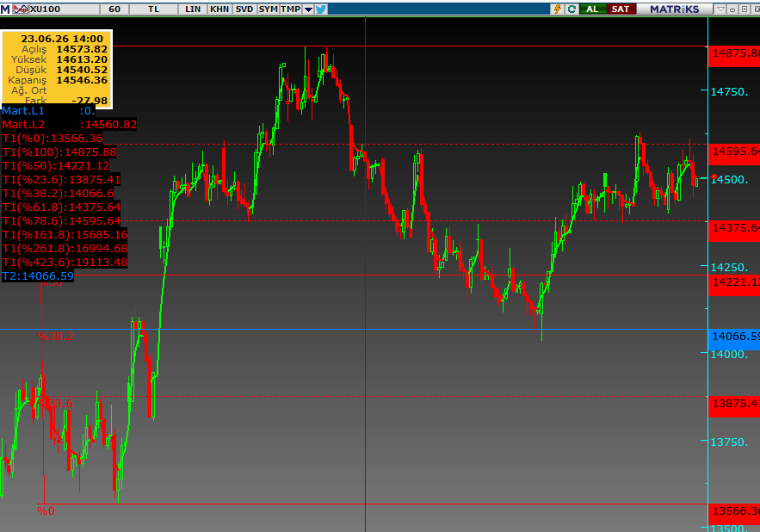This screenshot has height=532, width=760.
Task: Click the T1(%61.8):14375.64 label
Action: [61, 207]
